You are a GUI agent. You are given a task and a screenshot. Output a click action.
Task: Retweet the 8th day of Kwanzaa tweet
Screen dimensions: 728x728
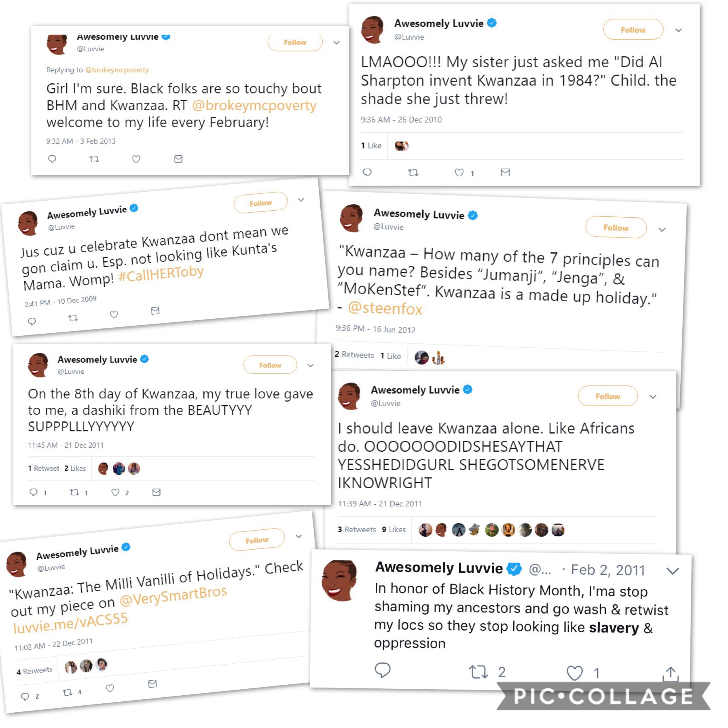pos(74,492)
